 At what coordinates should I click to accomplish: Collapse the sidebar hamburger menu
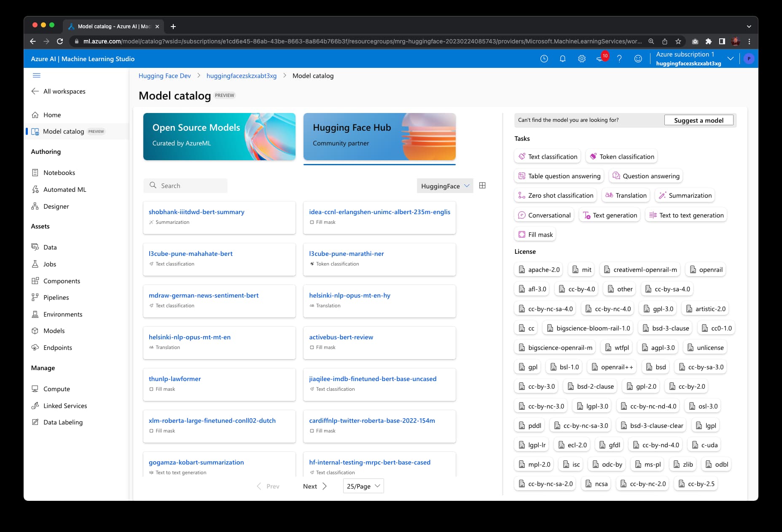37,75
